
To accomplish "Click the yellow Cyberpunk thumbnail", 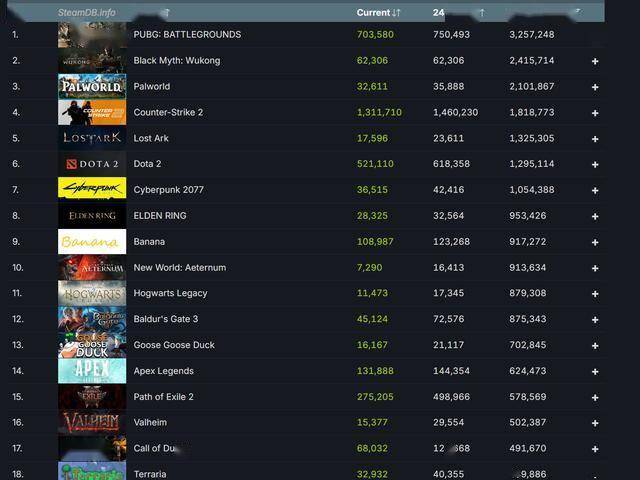I will (x=92, y=188).
